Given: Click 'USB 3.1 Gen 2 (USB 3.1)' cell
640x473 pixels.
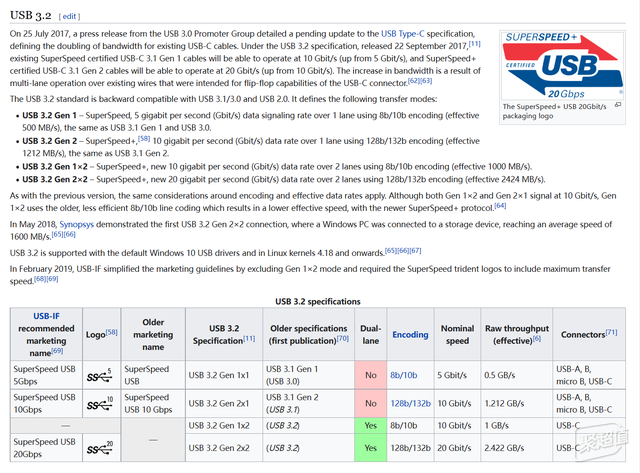Looking at the screenshot, I should pos(309,403).
